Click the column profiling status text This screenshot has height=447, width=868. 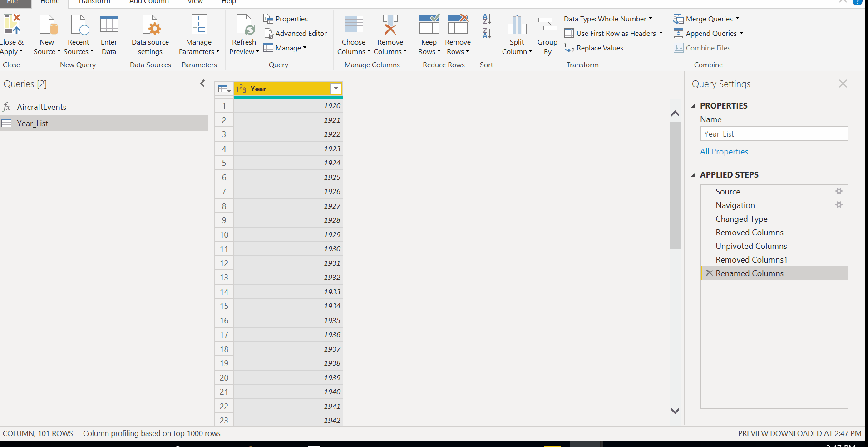(152, 433)
